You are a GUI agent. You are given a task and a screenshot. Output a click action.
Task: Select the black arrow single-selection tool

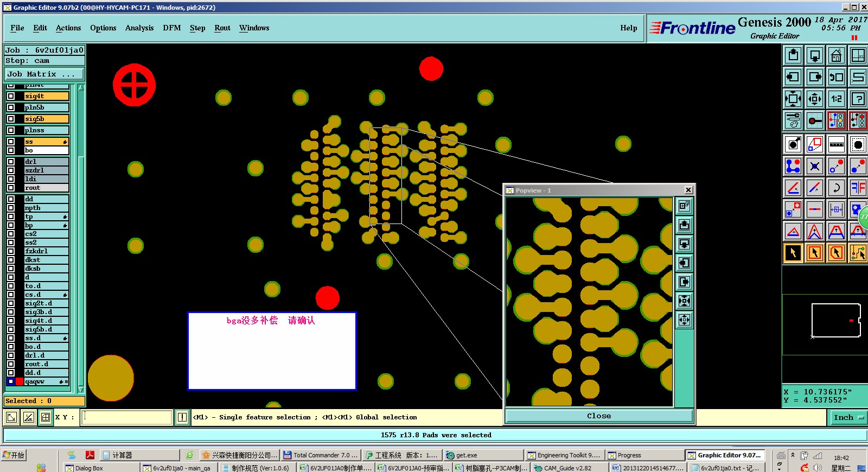pos(793,253)
